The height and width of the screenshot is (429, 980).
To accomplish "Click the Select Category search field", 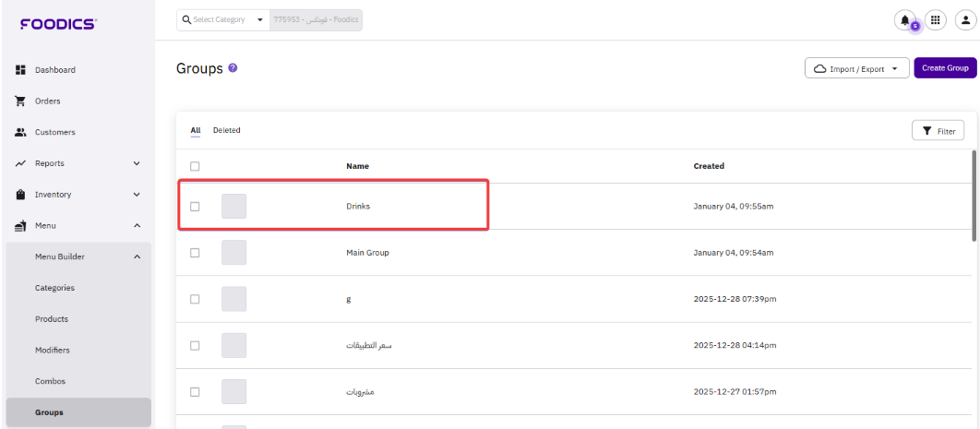I will [x=222, y=20].
